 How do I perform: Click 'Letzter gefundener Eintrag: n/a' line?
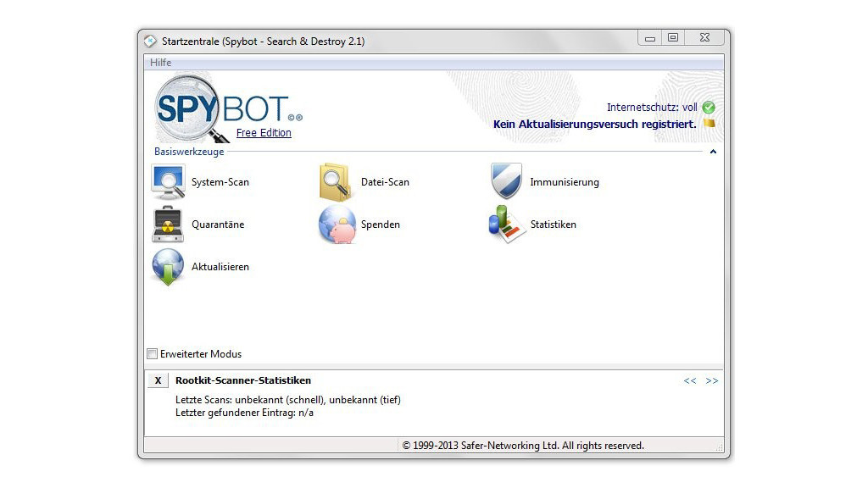tap(244, 413)
